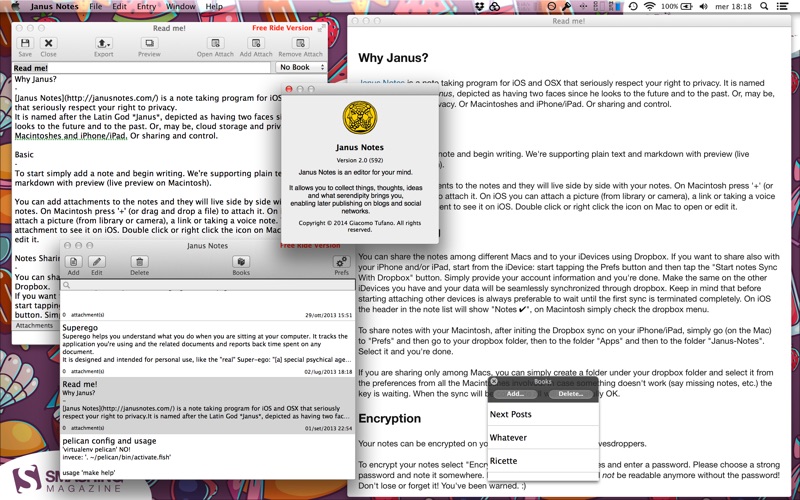Click the Apple logo menu
Viewport: 800px width, 500px height.
click(x=15, y=6)
